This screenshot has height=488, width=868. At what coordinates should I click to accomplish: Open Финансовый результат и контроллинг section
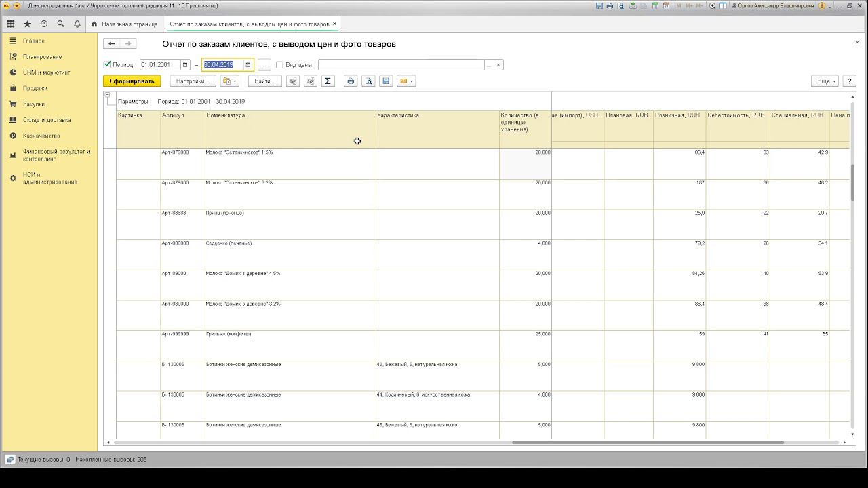[56, 155]
